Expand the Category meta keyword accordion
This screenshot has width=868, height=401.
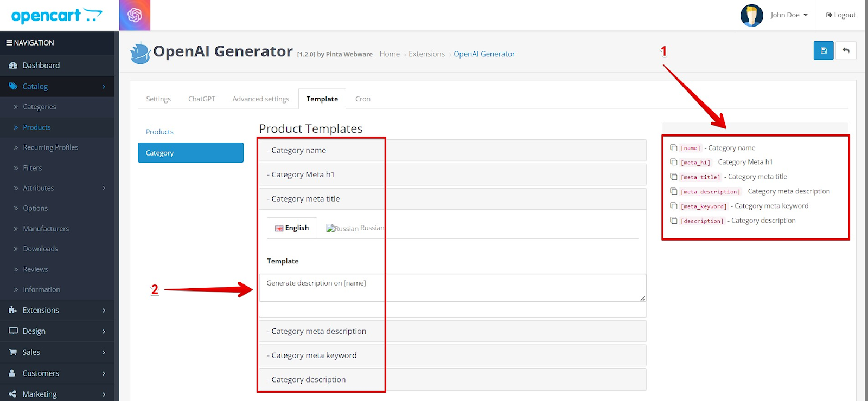coord(452,355)
